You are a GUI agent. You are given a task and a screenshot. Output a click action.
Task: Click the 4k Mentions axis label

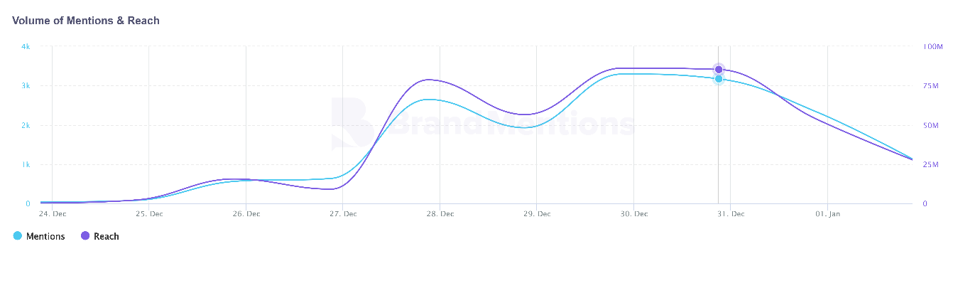26,47
